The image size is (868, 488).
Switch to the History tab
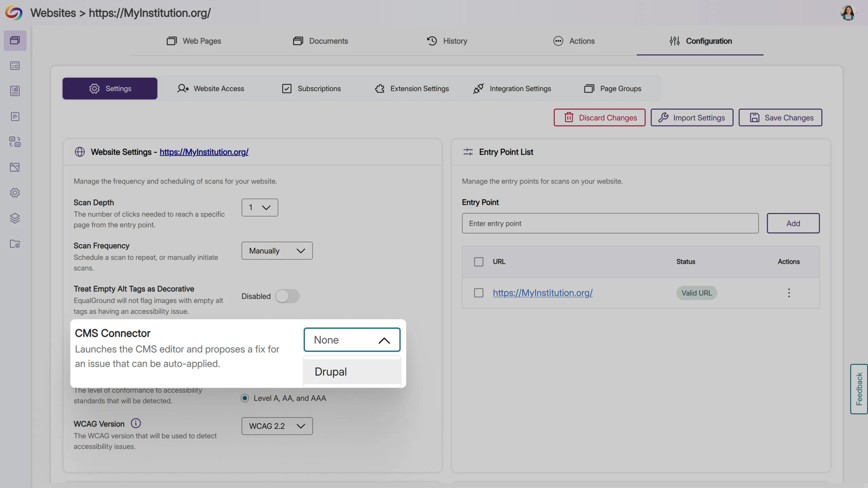447,41
